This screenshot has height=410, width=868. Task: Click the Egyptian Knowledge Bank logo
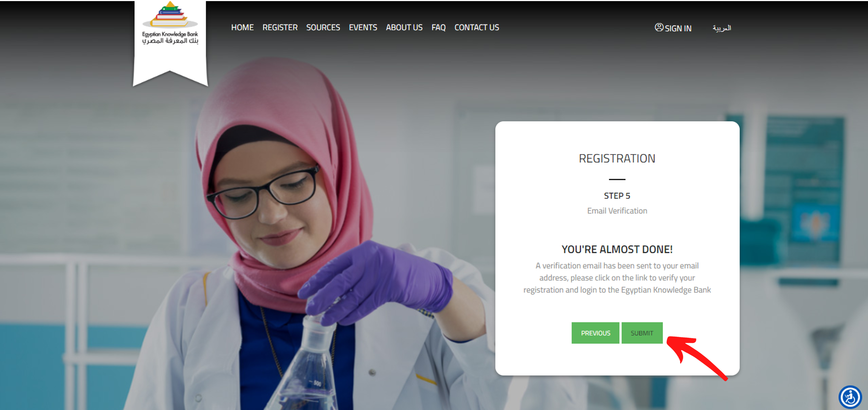point(170,23)
